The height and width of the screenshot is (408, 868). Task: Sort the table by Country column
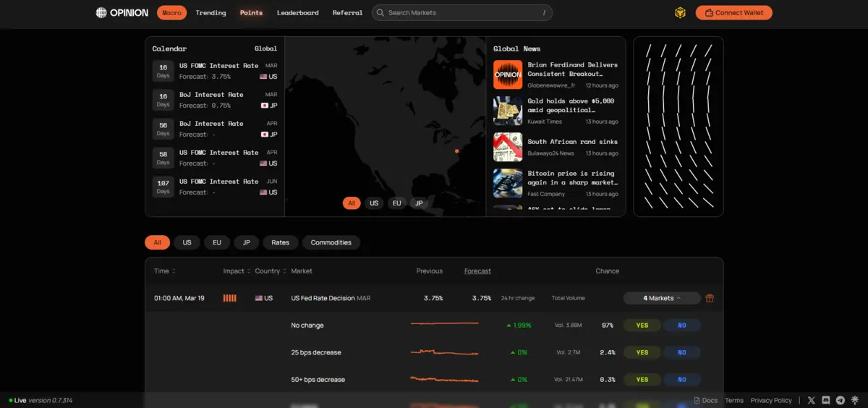click(x=270, y=271)
